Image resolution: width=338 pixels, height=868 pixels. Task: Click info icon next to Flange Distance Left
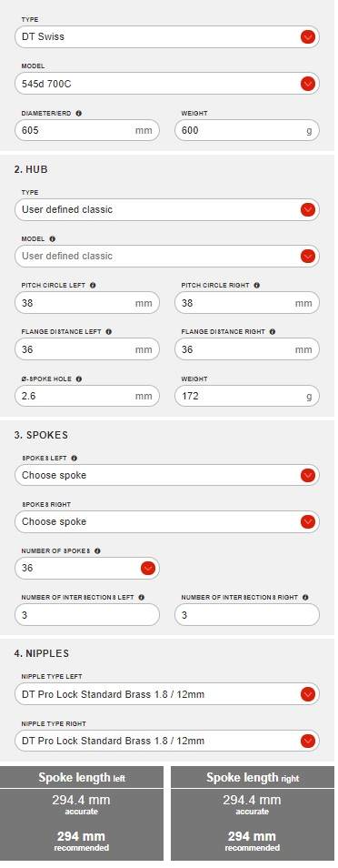click(x=108, y=332)
